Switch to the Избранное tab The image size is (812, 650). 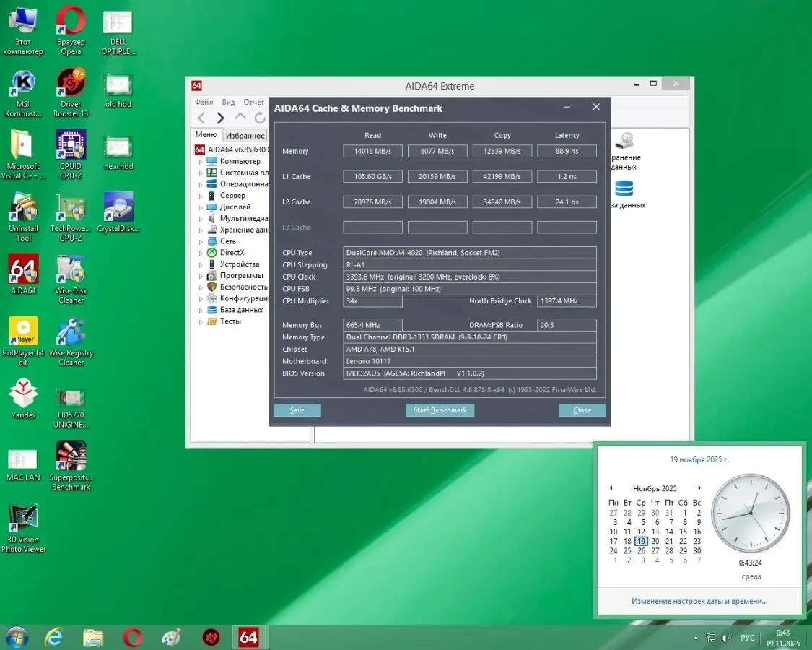coord(245,136)
